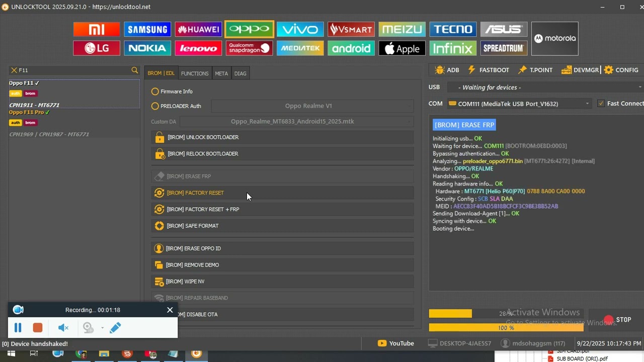644x362 pixels.
Task: Select the Oppo F11 device entry
Action: point(74,94)
